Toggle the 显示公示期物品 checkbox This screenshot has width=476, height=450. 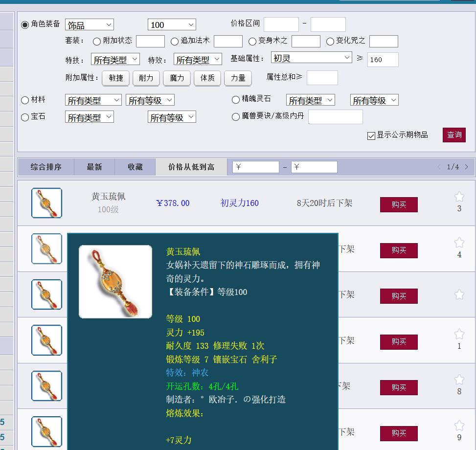[x=371, y=135]
